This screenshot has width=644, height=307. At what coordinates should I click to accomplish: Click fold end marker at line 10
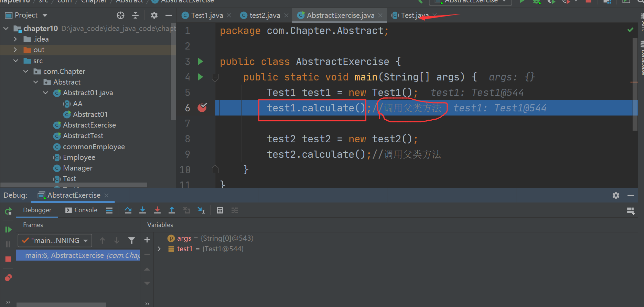coord(215,169)
